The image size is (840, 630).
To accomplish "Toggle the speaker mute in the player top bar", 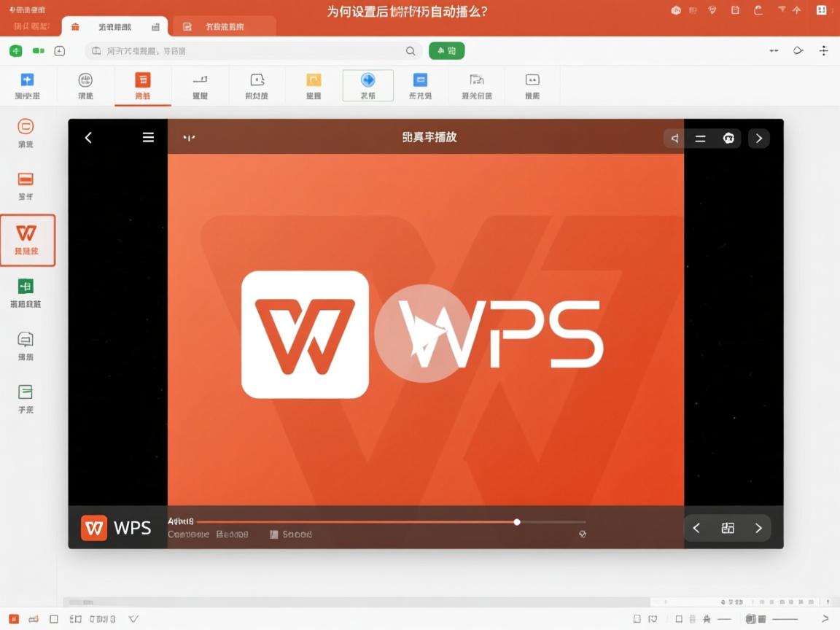I will pos(674,138).
